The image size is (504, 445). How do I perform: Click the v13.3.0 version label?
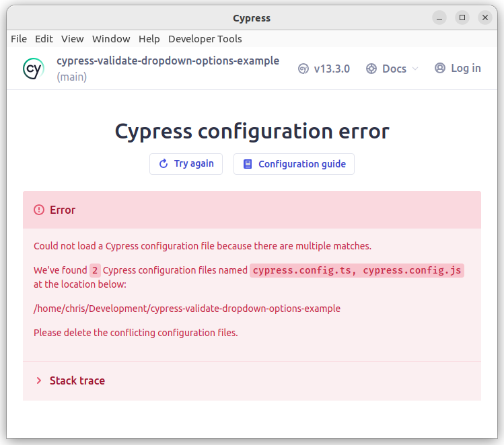point(332,69)
